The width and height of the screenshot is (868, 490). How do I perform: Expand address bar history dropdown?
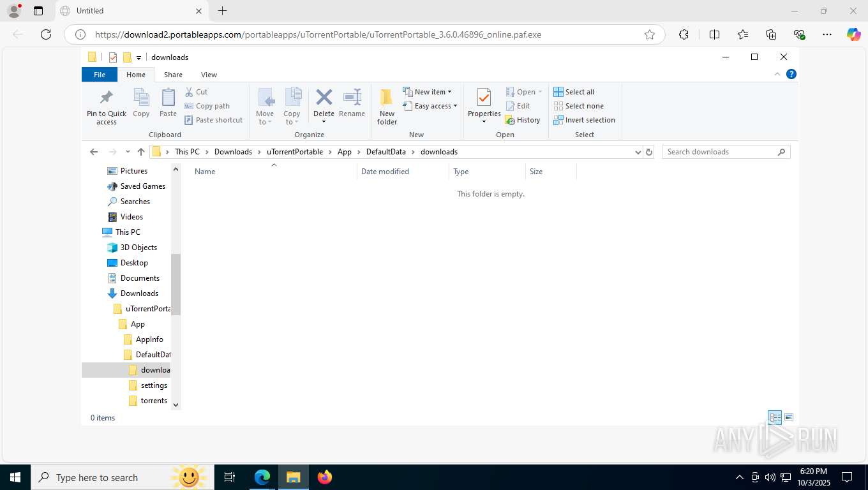click(x=638, y=152)
